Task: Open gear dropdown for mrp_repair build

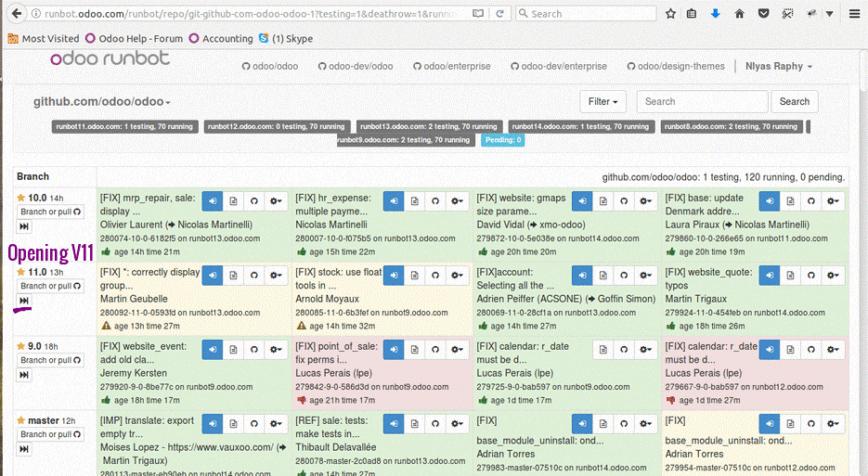Action: pos(276,201)
